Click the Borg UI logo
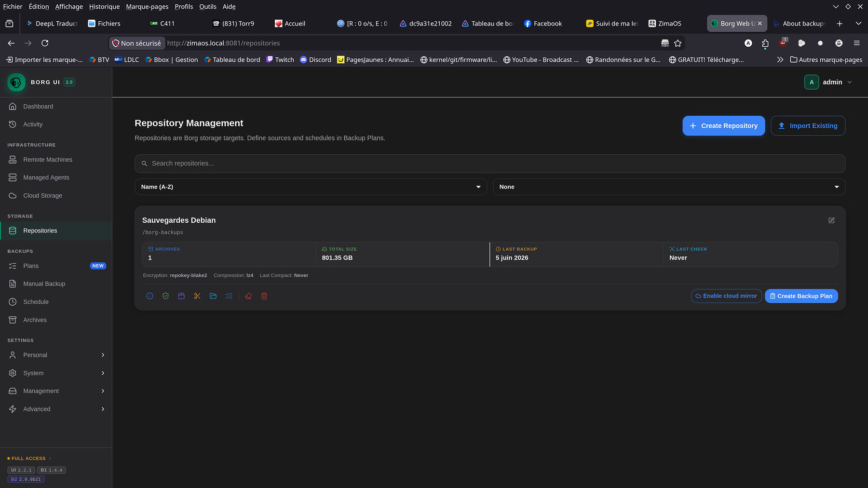 coord(16,82)
